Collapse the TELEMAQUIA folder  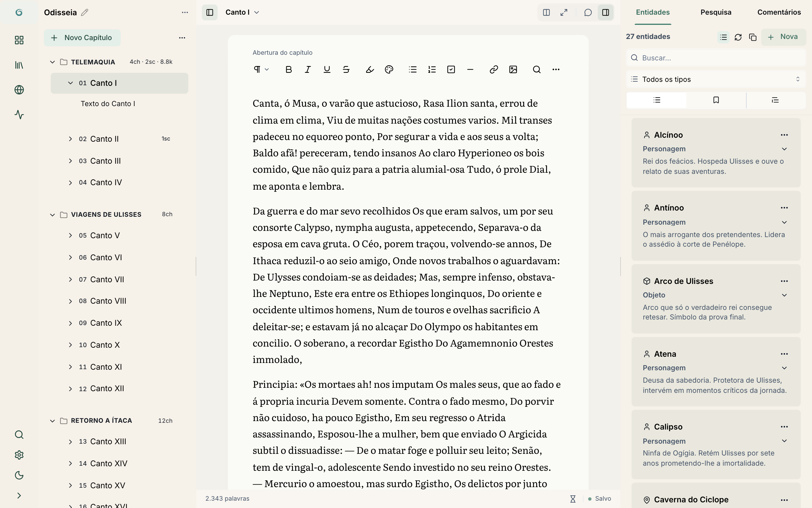pos(52,62)
